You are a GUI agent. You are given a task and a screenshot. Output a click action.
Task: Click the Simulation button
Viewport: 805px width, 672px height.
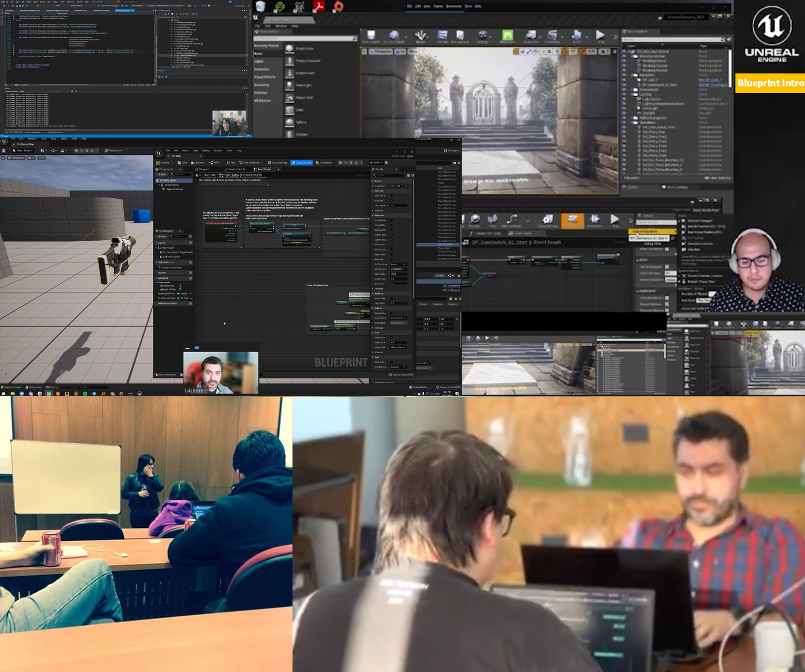[324, 163]
